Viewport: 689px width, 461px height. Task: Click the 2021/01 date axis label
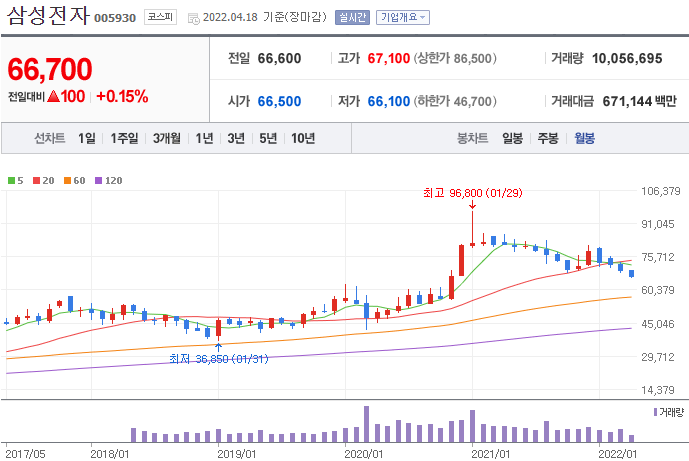[x=490, y=454]
